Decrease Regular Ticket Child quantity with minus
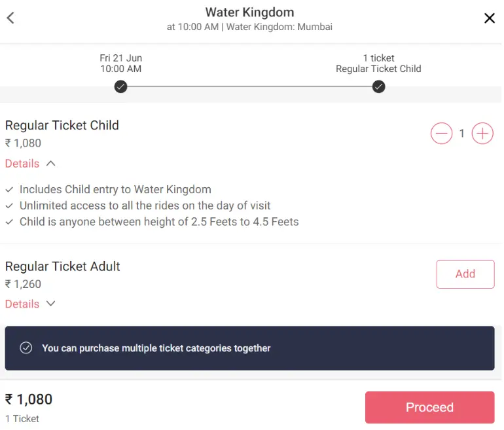 tap(441, 133)
